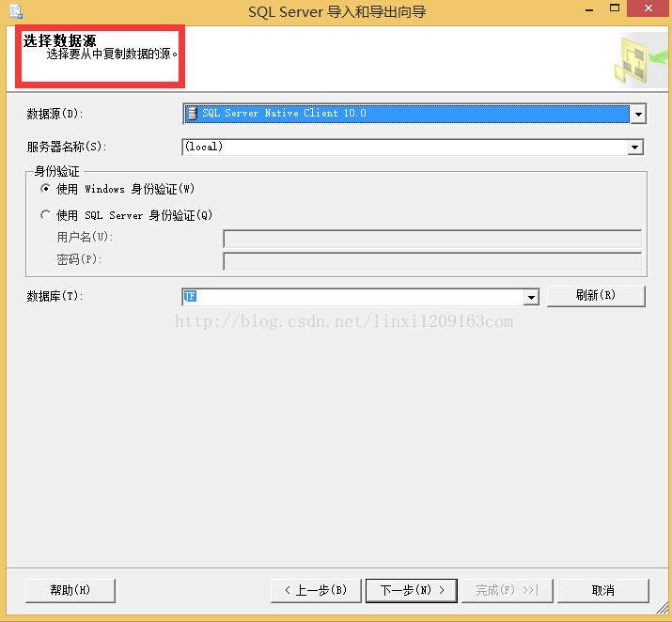This screenshot has height=622, width=672.
Task: Proceed with the 下一步(N) button
Action: [x=412, y=590]
